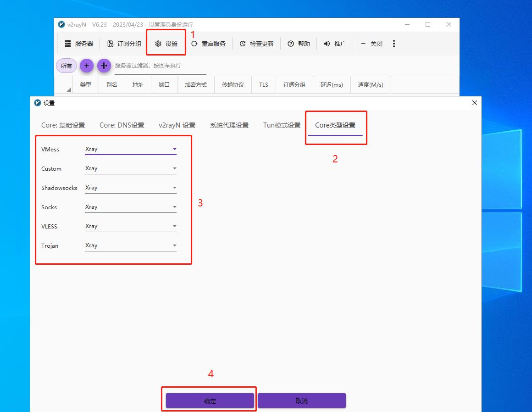
Task: Open the VLESS core type dropdown
Action: point(131,226)
